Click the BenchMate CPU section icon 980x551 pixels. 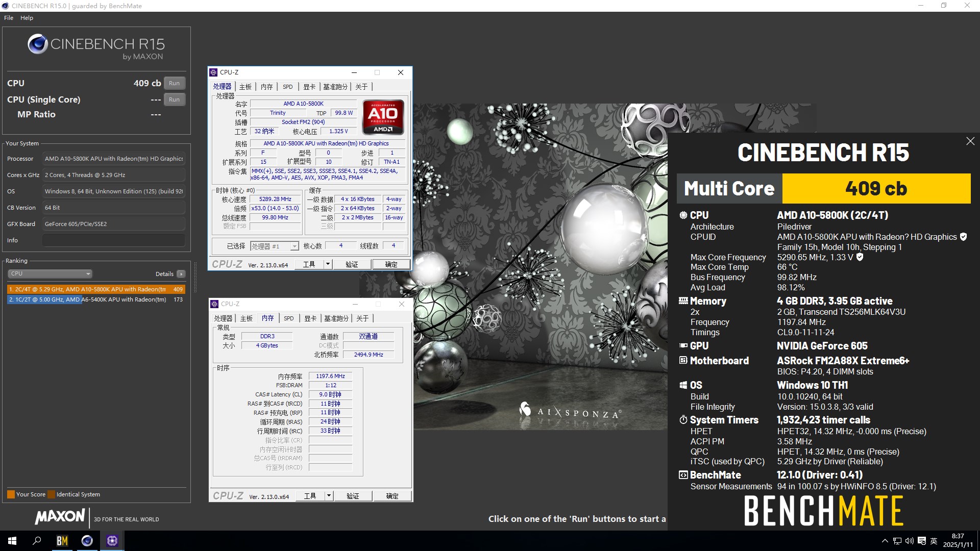tap(683, 215)
